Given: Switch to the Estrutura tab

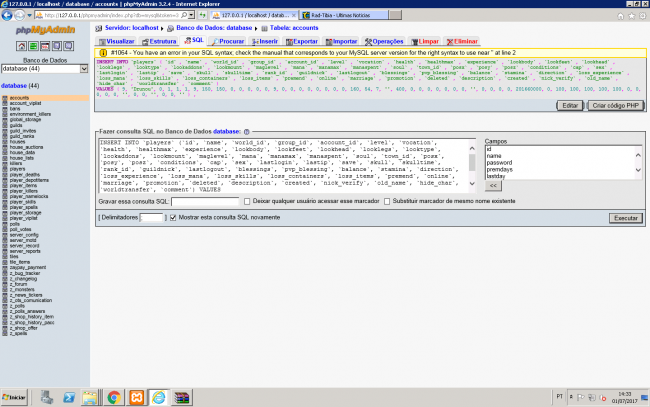Looking at the screenshot, I should [x=159, y=41].
